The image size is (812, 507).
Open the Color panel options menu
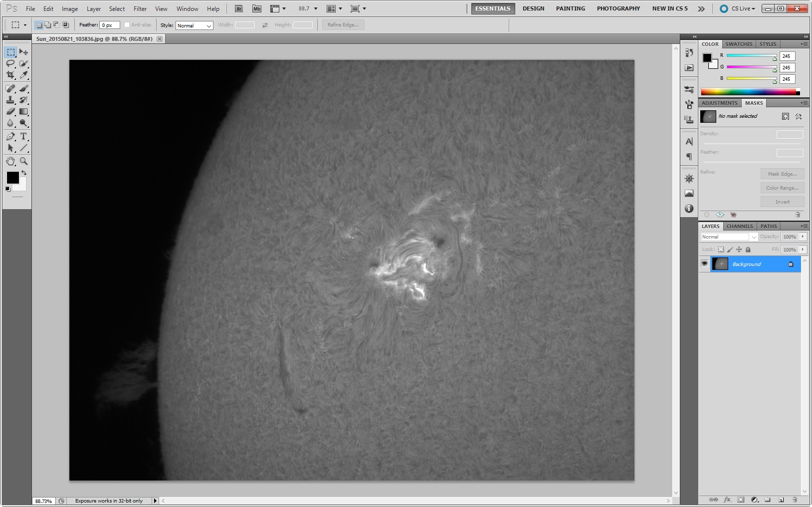[x=804, y=44]
